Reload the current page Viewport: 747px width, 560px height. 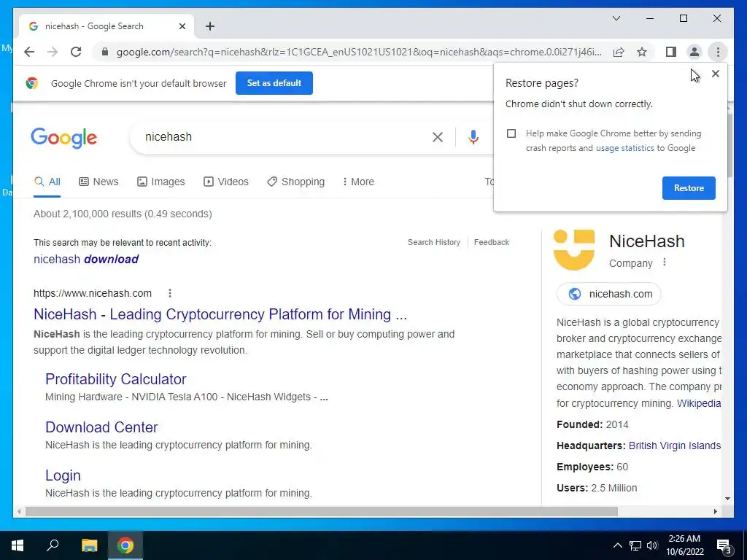point(76,52)
